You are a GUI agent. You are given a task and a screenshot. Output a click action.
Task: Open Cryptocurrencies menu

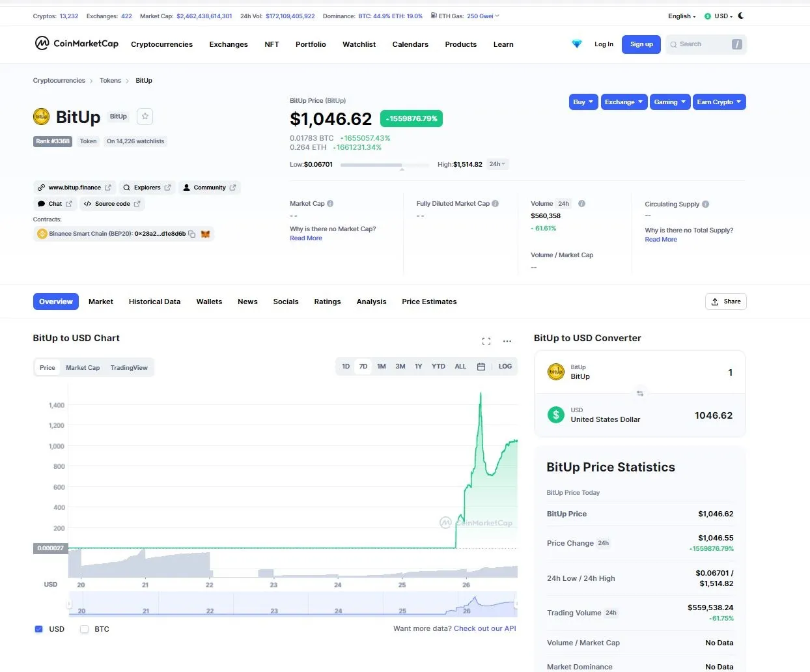tap(161, 44)
